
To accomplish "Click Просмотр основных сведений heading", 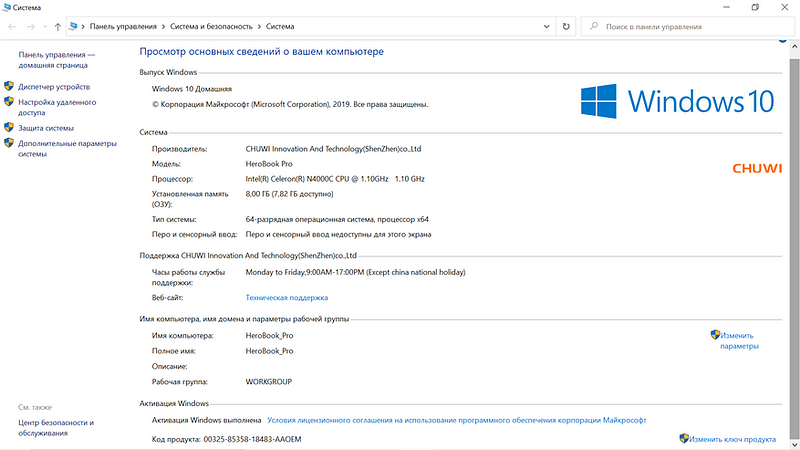I will coord(261,52).
